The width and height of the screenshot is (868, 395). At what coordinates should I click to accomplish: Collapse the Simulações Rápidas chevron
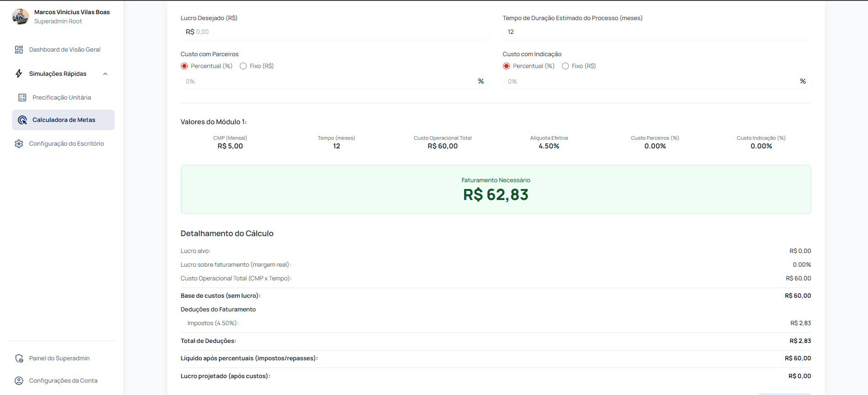click(x=106, y=74)
